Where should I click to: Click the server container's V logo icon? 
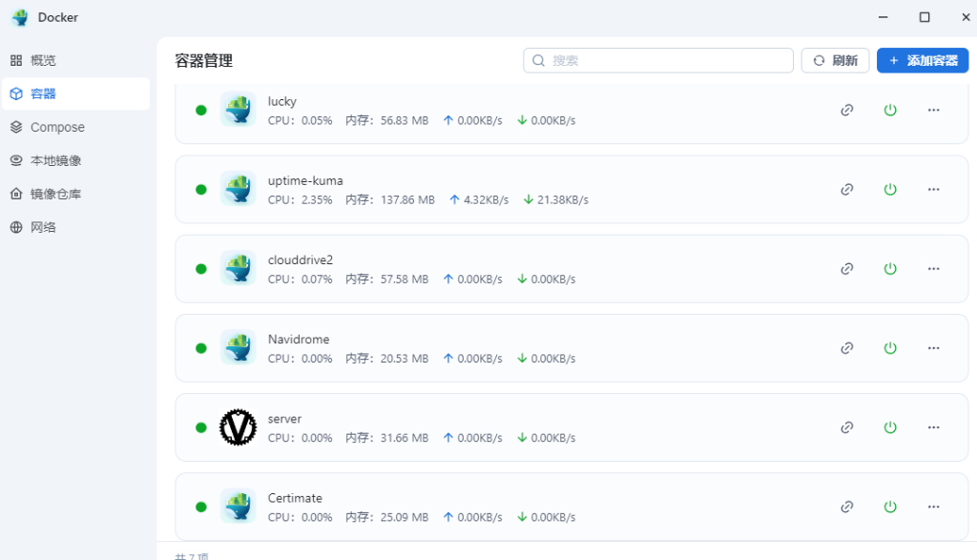click(x=238, y=427)
